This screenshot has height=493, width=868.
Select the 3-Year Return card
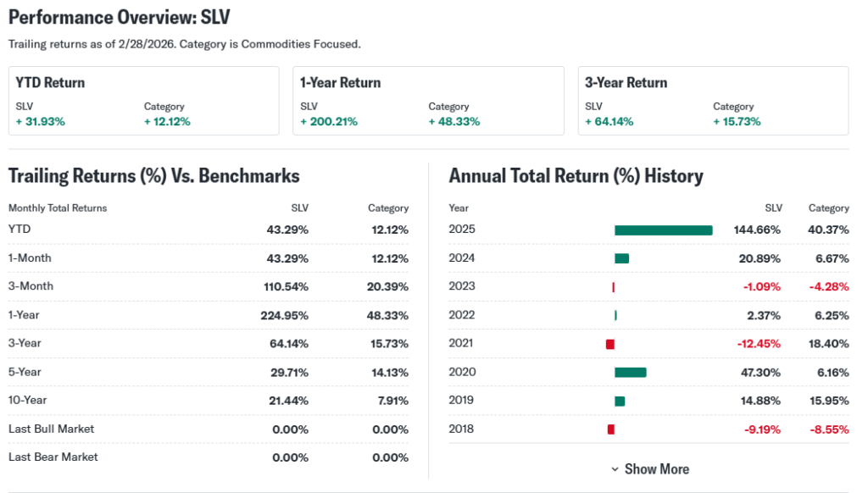[713, 101]
